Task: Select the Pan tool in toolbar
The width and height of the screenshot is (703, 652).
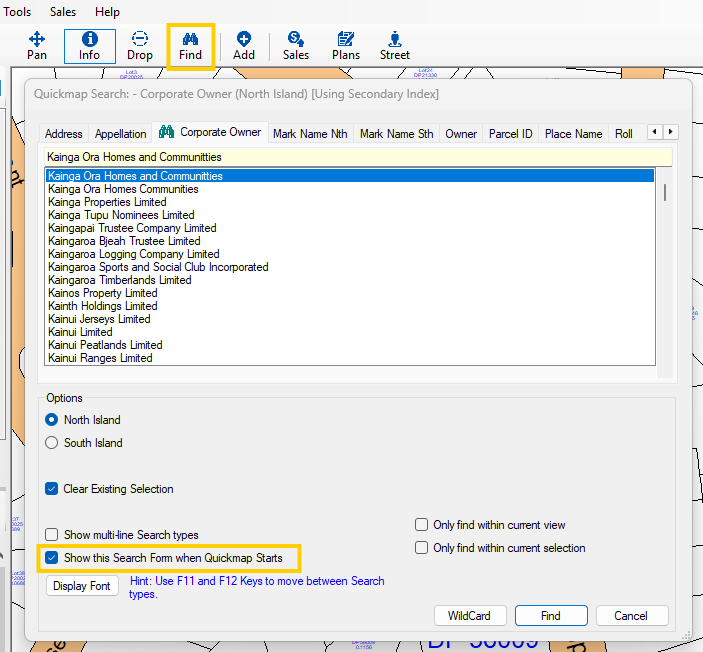Action: tap(37, 45)
